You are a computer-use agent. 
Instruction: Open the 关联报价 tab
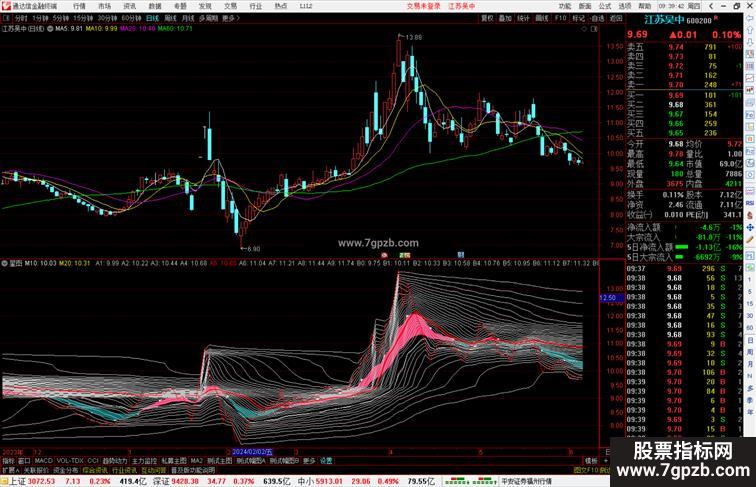(36, 470)
